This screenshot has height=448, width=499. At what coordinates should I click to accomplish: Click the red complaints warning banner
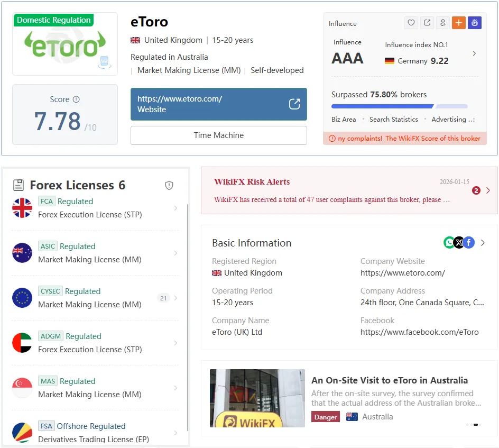click(405, 139)
